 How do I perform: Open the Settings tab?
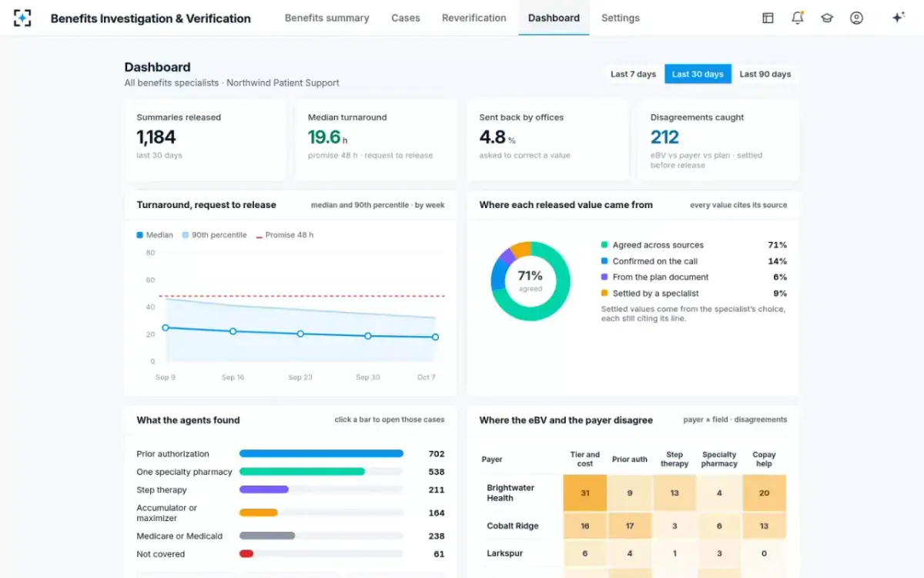click(621, 18)
